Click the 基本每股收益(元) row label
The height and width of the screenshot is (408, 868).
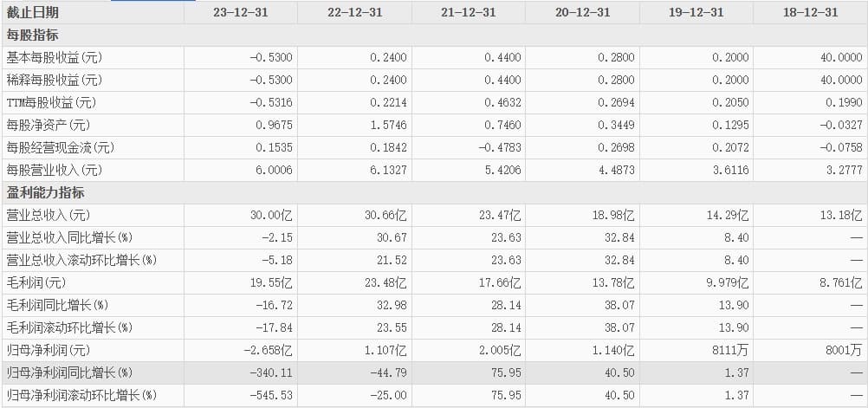[54, 57]
